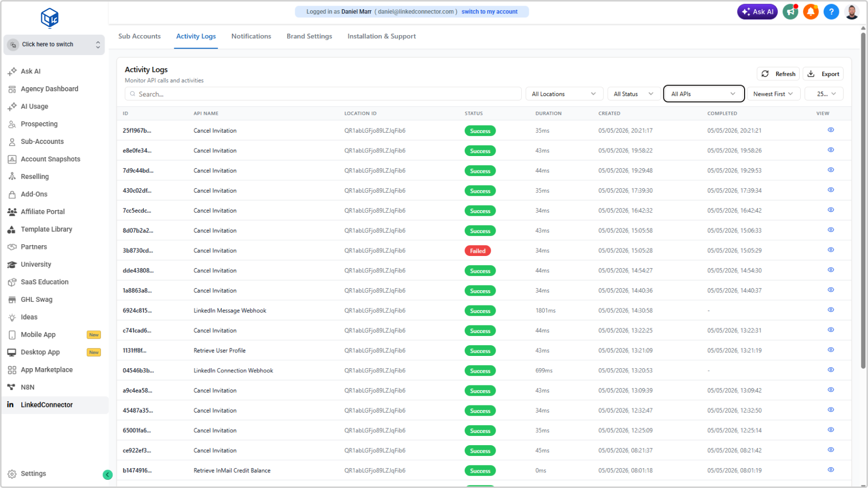
Task: Click the Export button
Action: [x=823, y=74]
